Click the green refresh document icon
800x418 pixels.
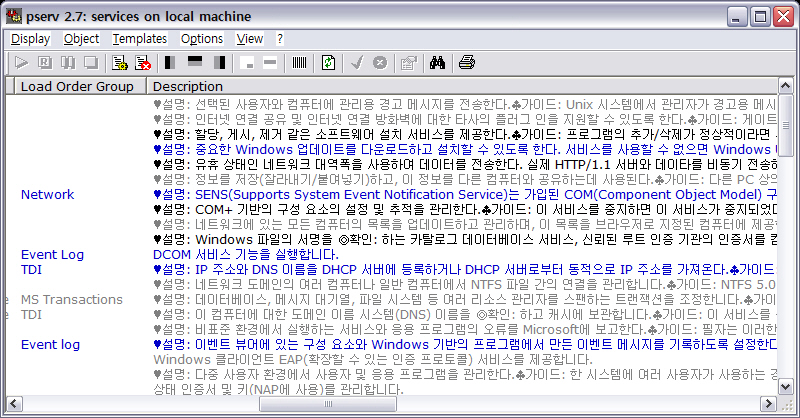(328, 63)
